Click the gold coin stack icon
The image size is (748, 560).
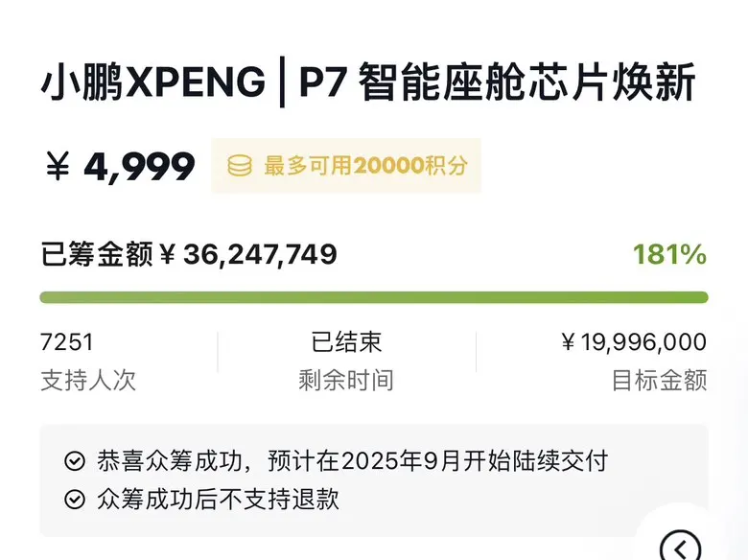click(x=240, y=166)
